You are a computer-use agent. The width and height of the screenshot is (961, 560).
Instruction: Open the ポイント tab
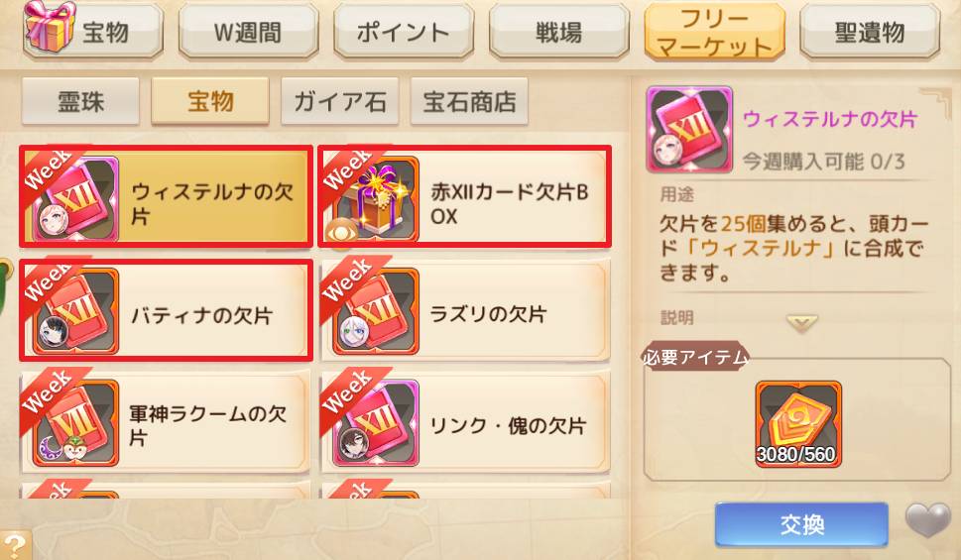[404, 32]
